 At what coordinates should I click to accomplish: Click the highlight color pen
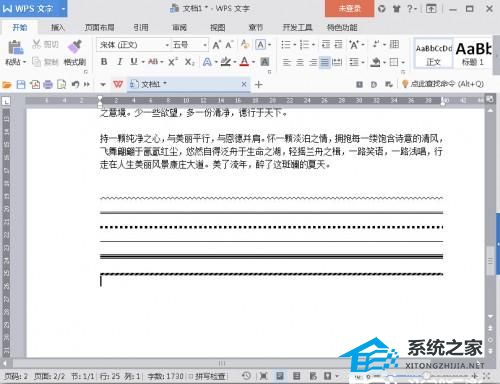226,62
